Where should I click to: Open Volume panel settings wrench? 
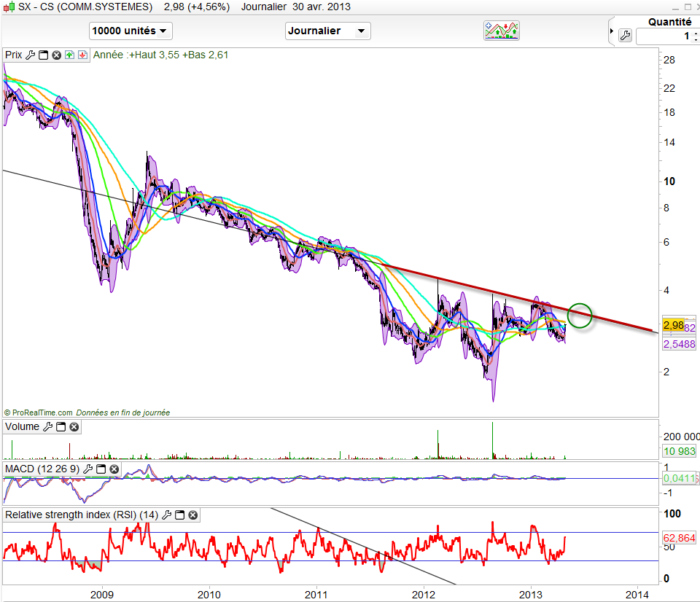(47, 427)
